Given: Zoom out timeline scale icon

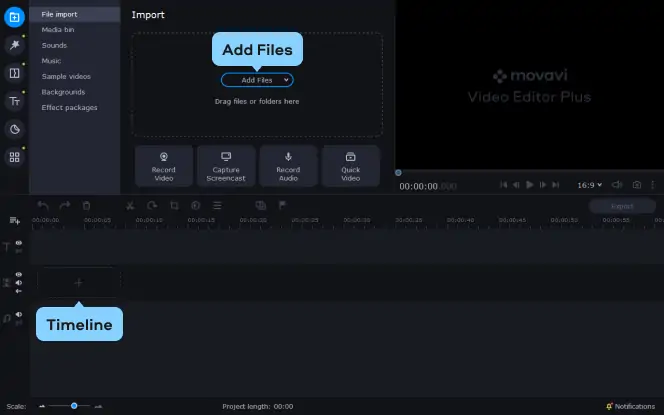Looking at the screenshot, I should 42,407.
